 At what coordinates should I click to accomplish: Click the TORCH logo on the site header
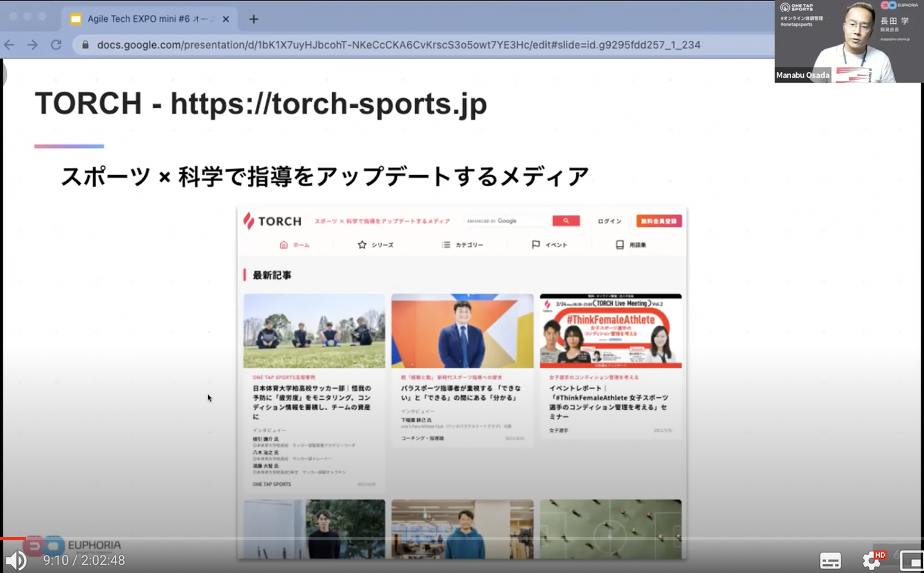pyautogui.click(x=272, y=221)
